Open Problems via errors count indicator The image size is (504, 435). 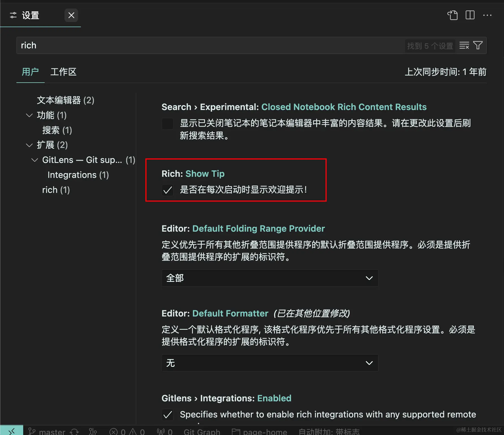[x=127, y=431]
